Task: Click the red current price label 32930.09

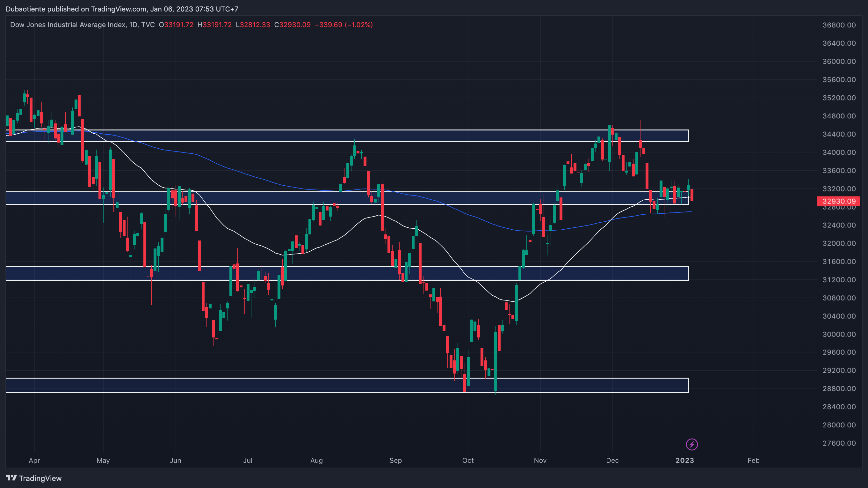Action: point(838,201)
